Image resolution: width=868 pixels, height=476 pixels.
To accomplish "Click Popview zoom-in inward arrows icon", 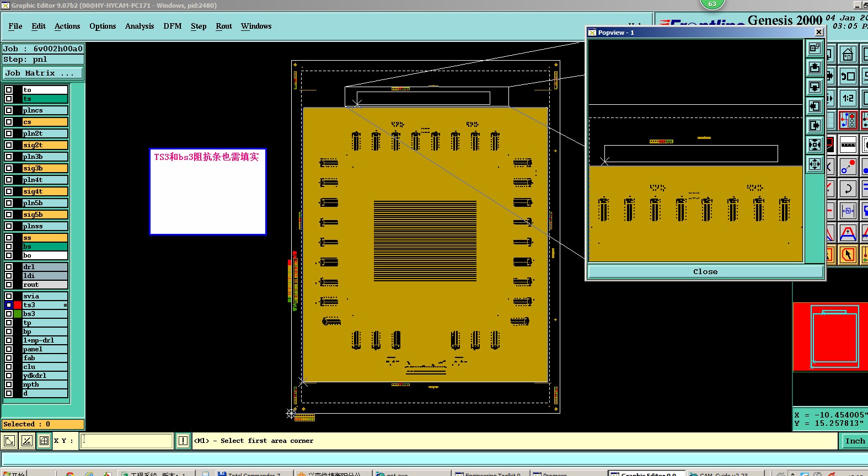I will (815, 145).
